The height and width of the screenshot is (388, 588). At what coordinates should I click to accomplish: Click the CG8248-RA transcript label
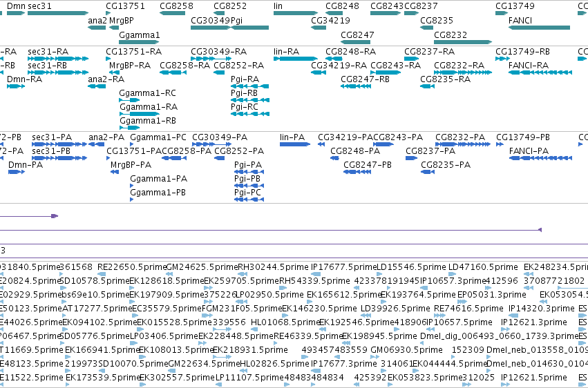(x=350, y=52)
